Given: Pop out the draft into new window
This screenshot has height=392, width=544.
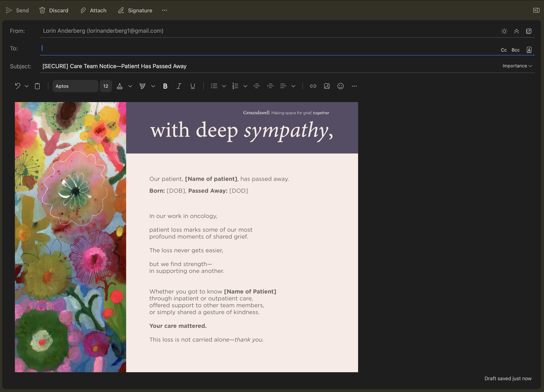Looking at the screenshot, I should [529, 31].
